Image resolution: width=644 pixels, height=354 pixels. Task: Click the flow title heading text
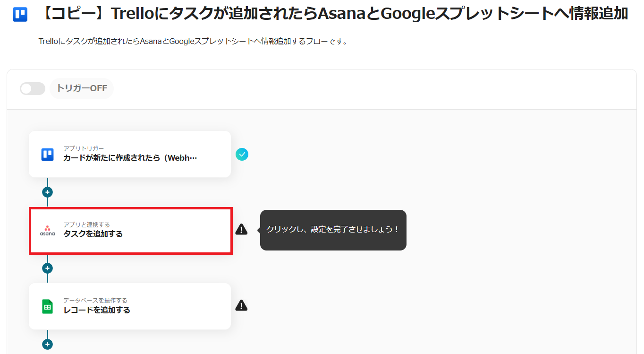[334, 14]
